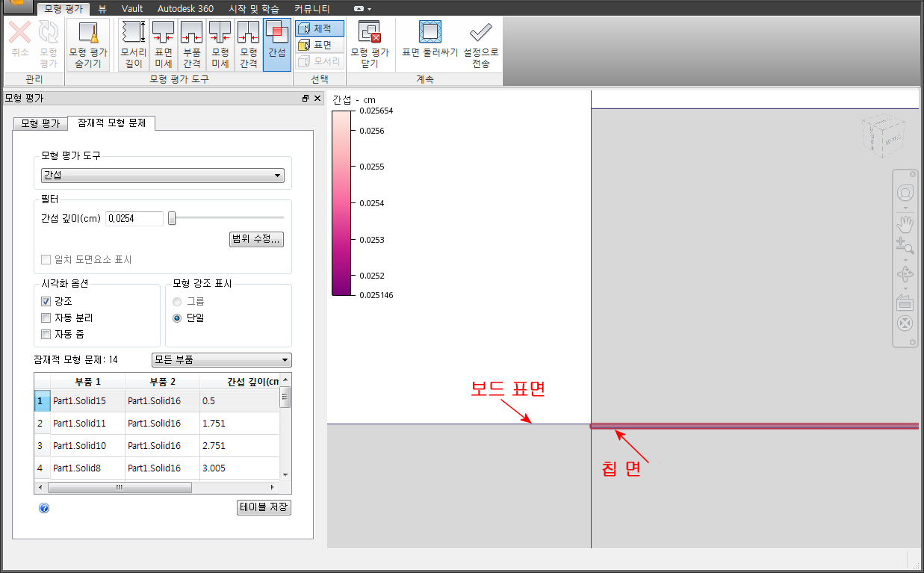924x573 pixels.
Task: Select row 2 cell Part1.Solid11
Action: click(x=87, y=423)
